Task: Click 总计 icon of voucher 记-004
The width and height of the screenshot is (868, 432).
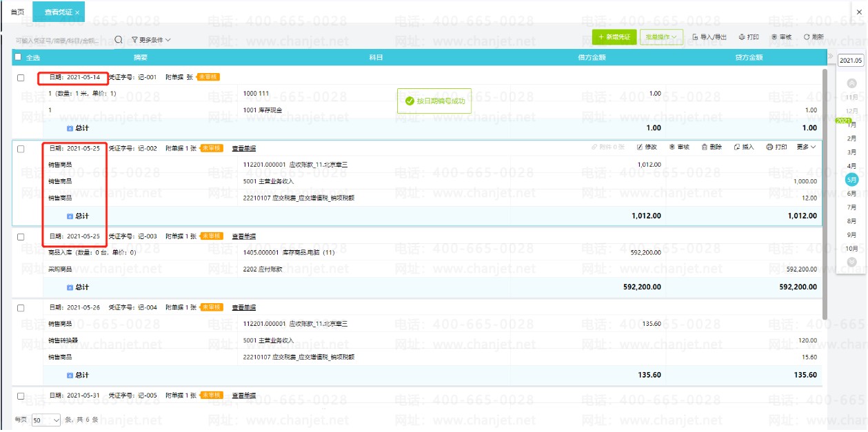Action: pos(70,376)
